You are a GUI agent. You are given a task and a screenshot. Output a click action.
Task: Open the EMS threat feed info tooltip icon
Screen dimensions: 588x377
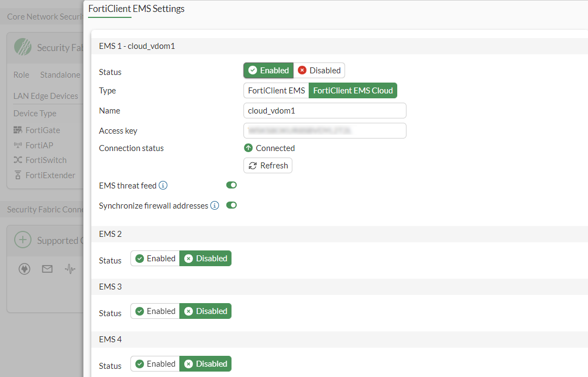[x=164, y=185]
